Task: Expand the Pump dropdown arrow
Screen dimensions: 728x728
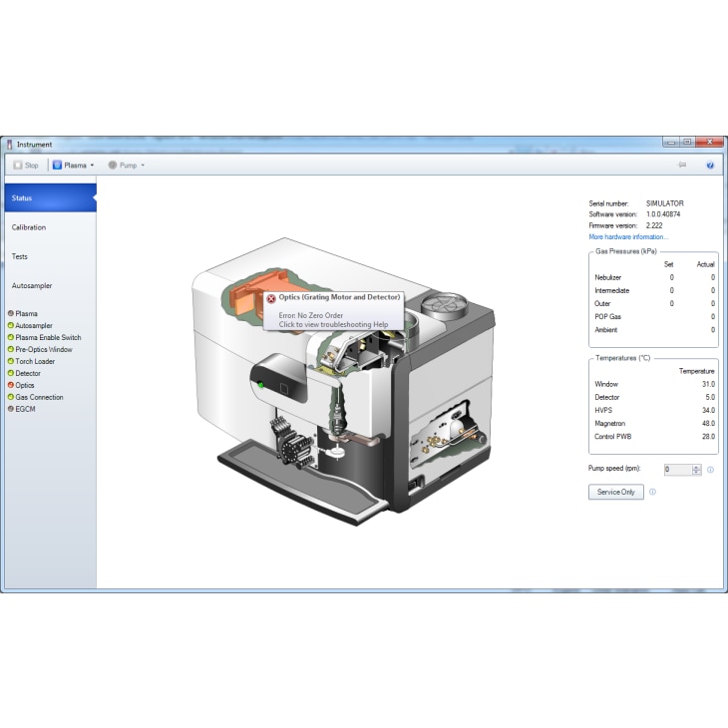Action: point(143,166)
